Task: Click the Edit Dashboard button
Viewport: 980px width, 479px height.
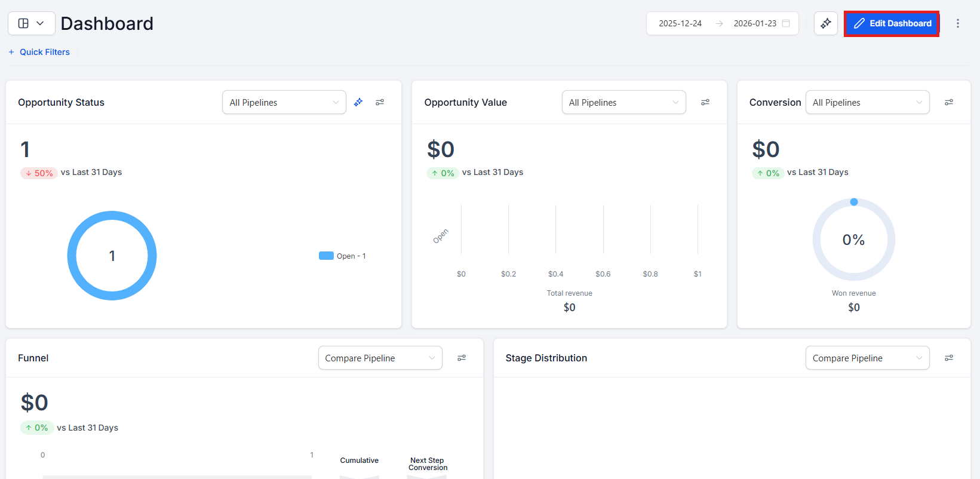Action: pyautogui.click(x=892, y=23)
